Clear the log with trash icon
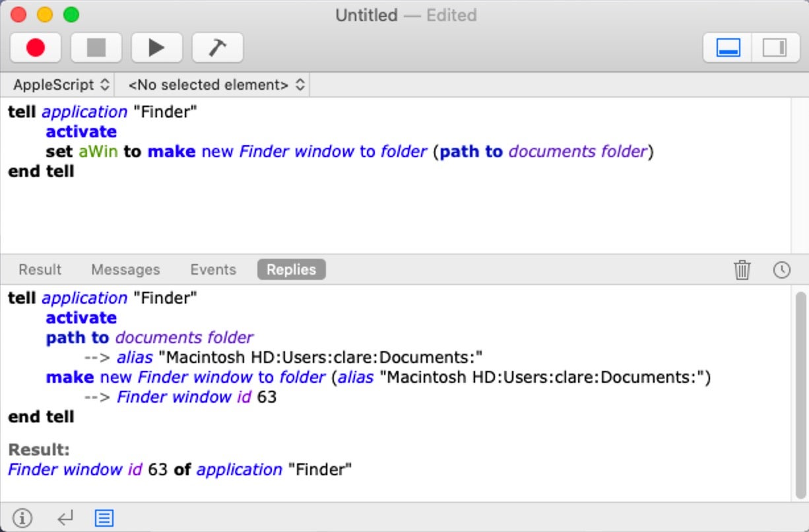This screenshot has height=532, width=809. coord(742,269)
